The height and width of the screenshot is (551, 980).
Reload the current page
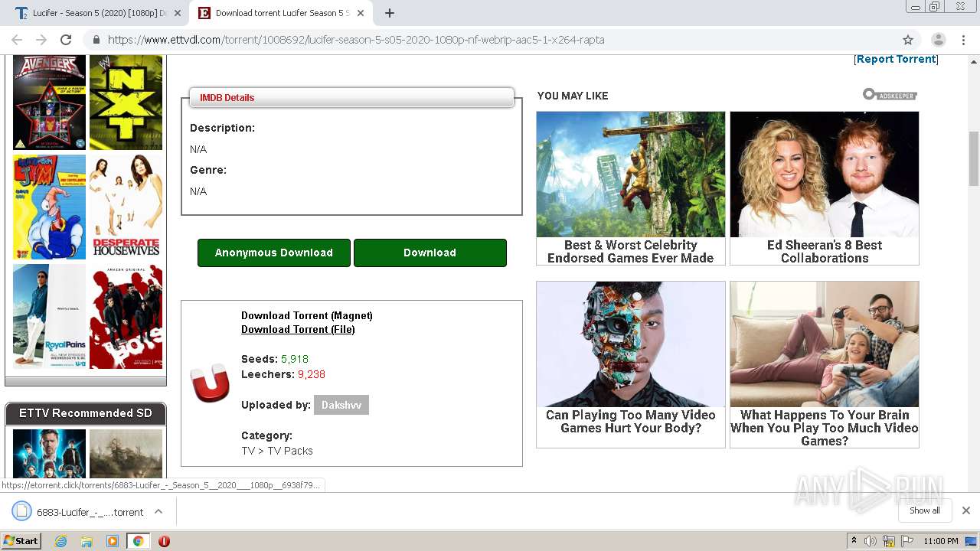(66, 40)
